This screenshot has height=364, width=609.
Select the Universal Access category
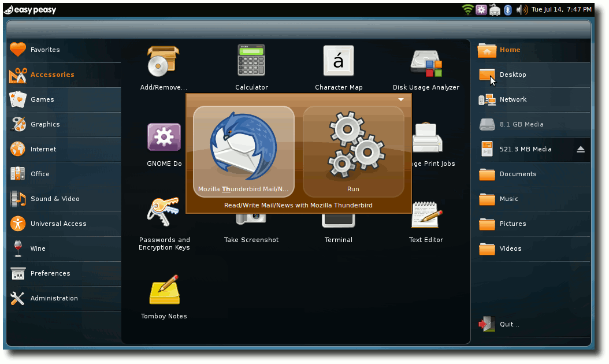click(x=64, y=224)
